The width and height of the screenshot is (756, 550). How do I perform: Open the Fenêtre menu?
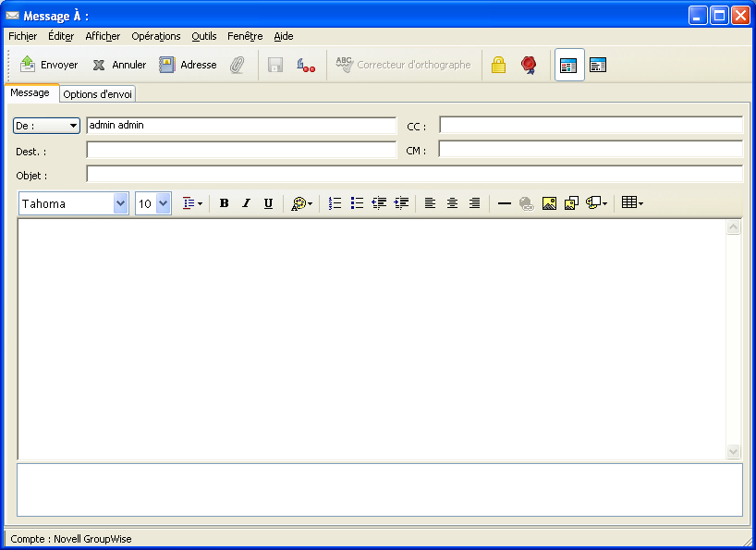pos(245,36)
